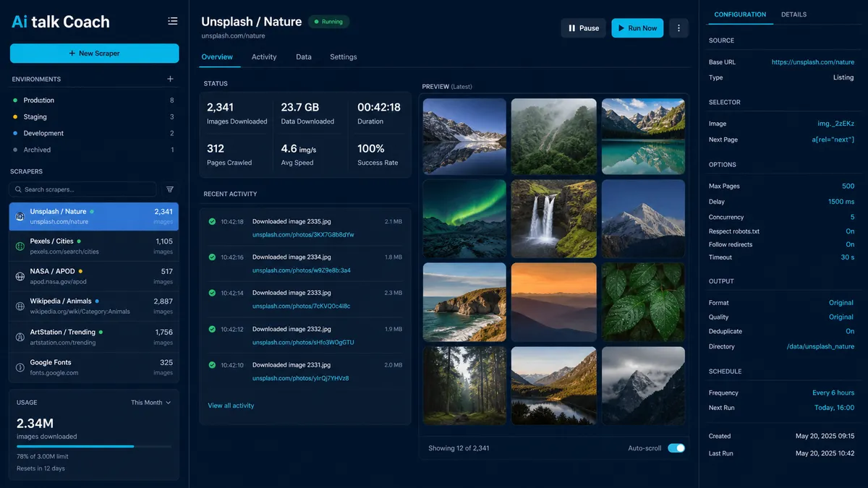
Task: Create a scraper with New Scraper button
Action: click(x=94, y=53)
